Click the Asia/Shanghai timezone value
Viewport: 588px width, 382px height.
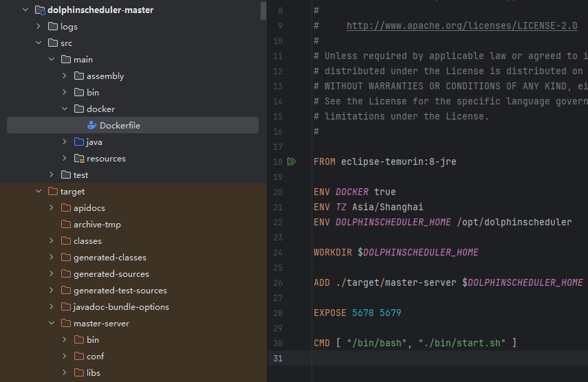click(387, 207)
